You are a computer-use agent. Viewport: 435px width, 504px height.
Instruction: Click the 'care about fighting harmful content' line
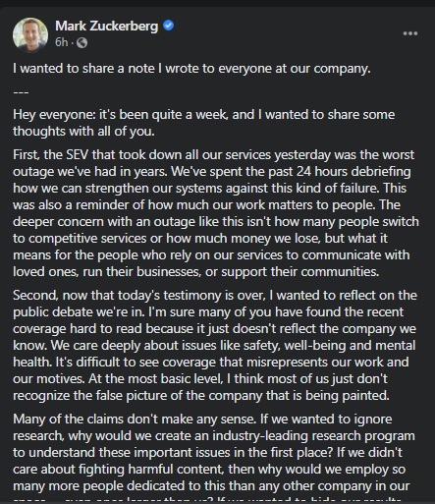pos(209,470)
